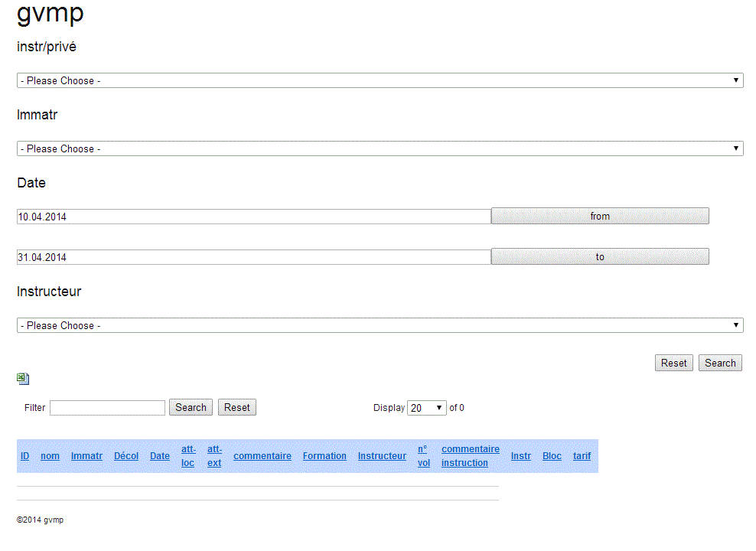Viewport: 756px width, 551px height.
Task: Open the Instructeur dropdown
Action: click(380, 325)
